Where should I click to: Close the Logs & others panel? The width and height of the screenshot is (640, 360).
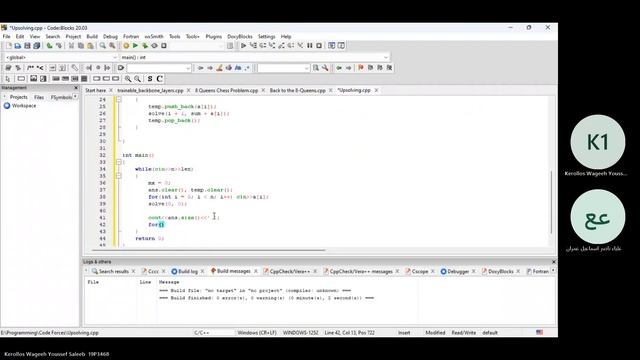click(554, 262)
